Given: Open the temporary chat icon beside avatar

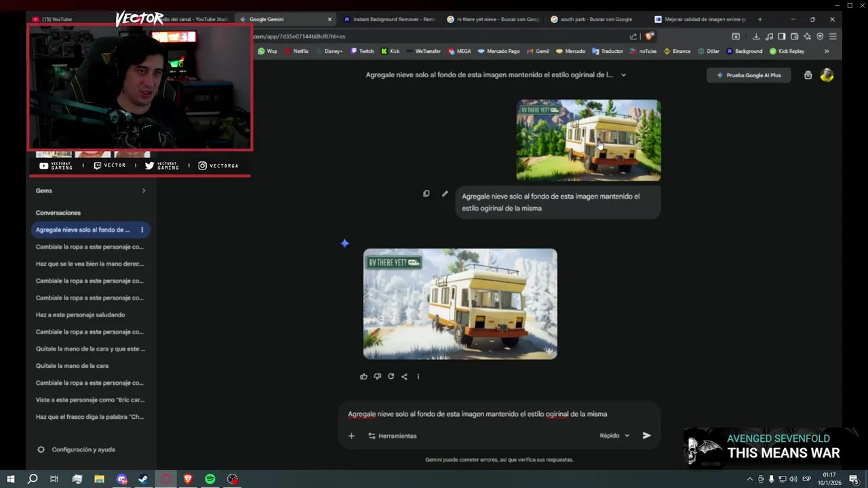Looking at the screenshot, I should tap(808, 75).
